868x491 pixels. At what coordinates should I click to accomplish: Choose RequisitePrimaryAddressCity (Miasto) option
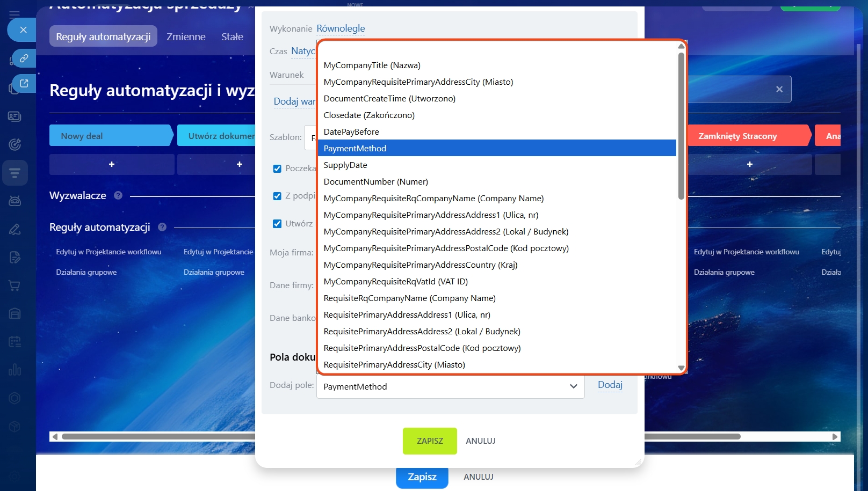pos(497,365)
